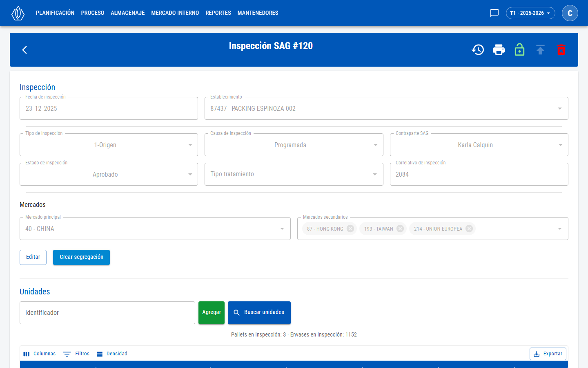Image resolution: width=588 pixels, height=368 pixels.
Task: Open the inspection history clock icon
Action: pyautogui.click(x=478, y=50)
